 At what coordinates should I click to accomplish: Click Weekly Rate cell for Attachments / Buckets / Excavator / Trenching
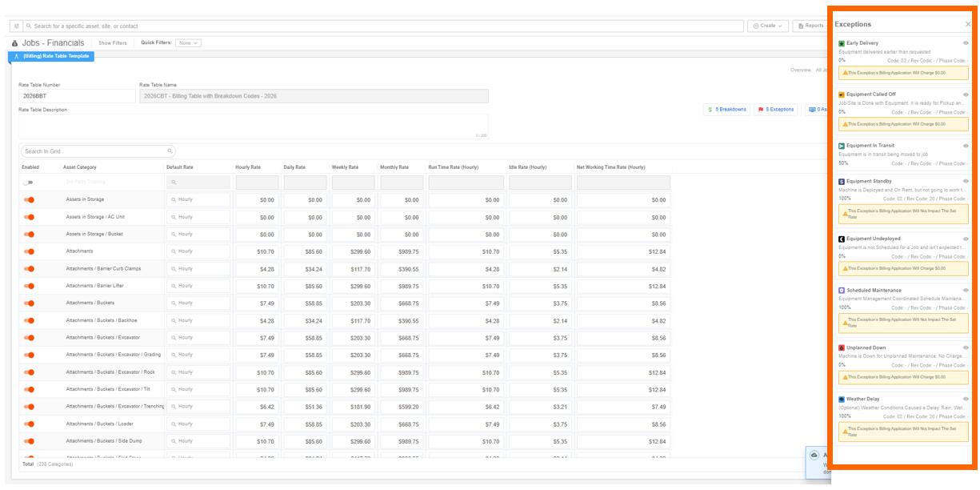pos(354,407)
